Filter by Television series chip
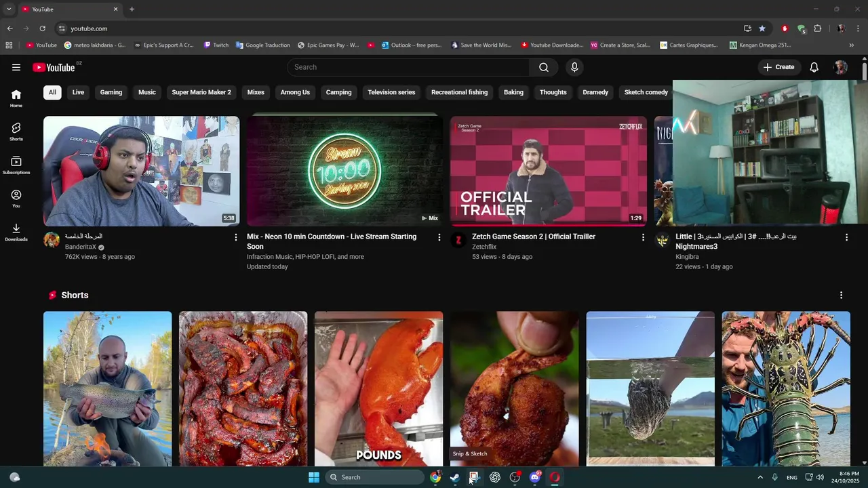The height and width of the screenshot is (488, 868). (391, 92)
